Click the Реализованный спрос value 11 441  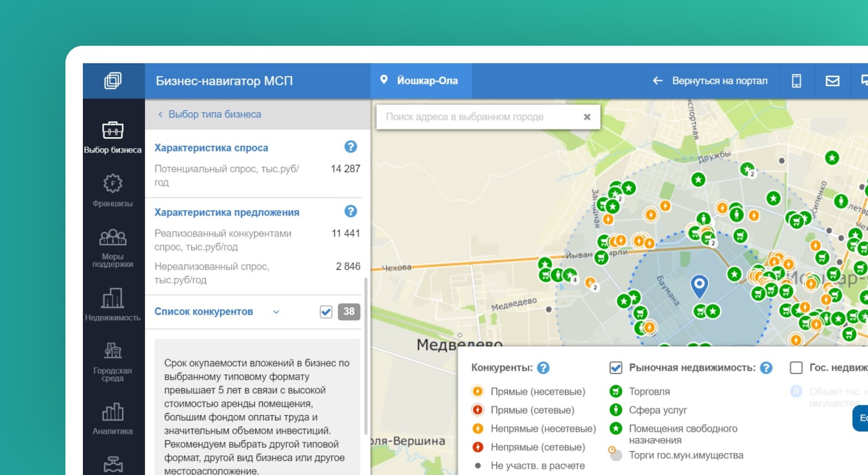pos(346,233)
